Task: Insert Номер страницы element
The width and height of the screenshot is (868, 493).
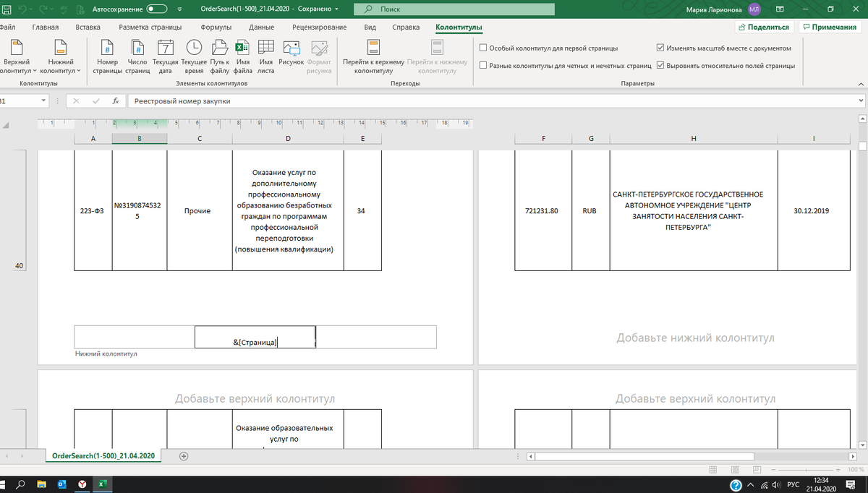Action: pos(107,57)
